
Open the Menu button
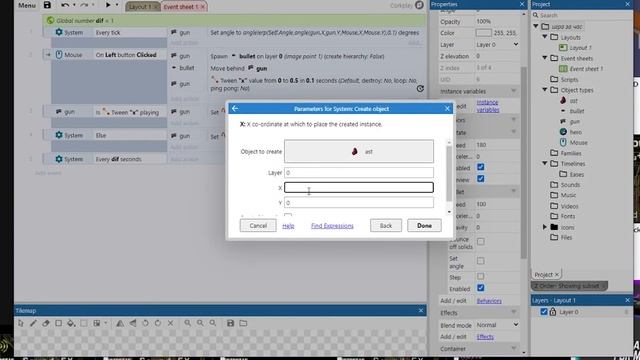27,5
